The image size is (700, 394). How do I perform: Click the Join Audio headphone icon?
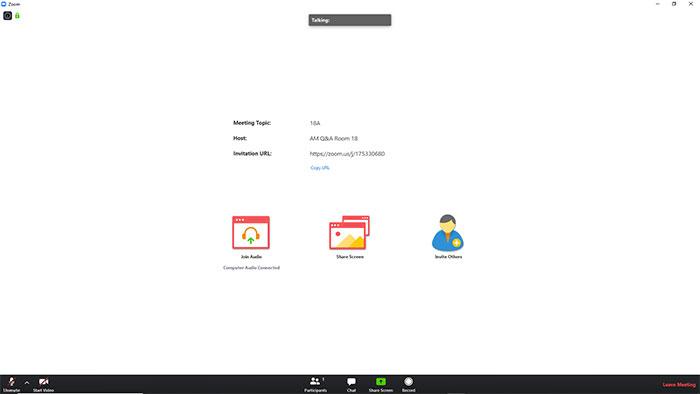tap(251, 232)
